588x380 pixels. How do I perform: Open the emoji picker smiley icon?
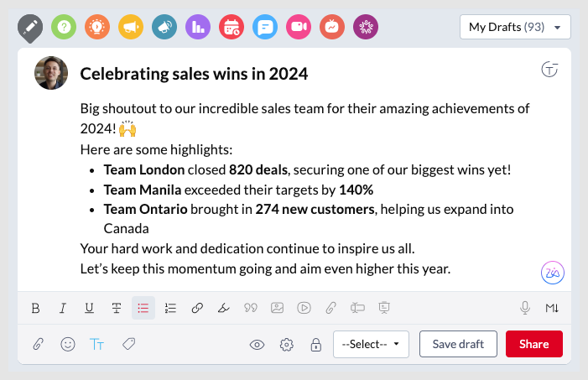tap(67, 344)
